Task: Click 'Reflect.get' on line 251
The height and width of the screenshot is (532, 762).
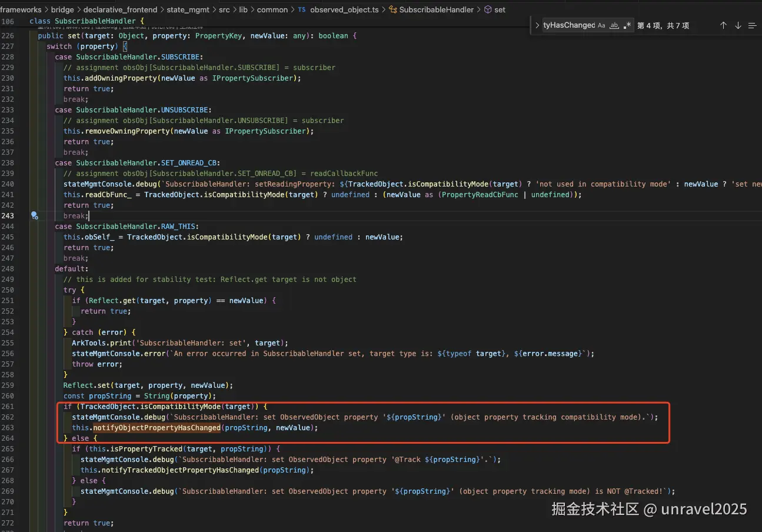Action: click(112, 300)
